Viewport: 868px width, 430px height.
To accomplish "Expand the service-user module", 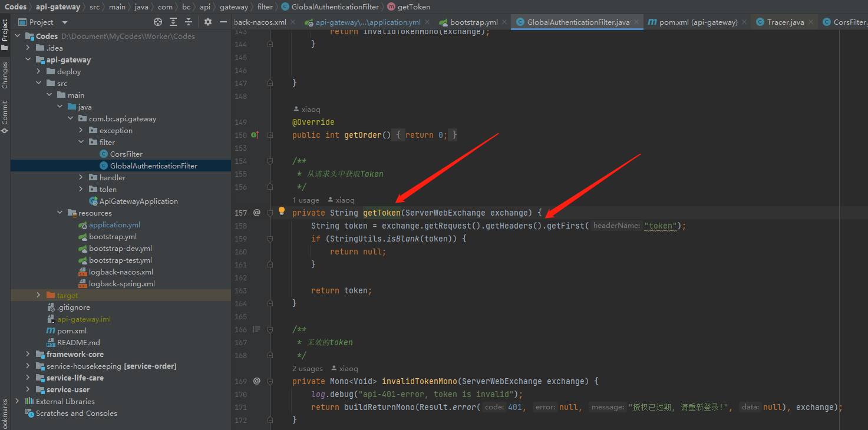I will 28,389.
